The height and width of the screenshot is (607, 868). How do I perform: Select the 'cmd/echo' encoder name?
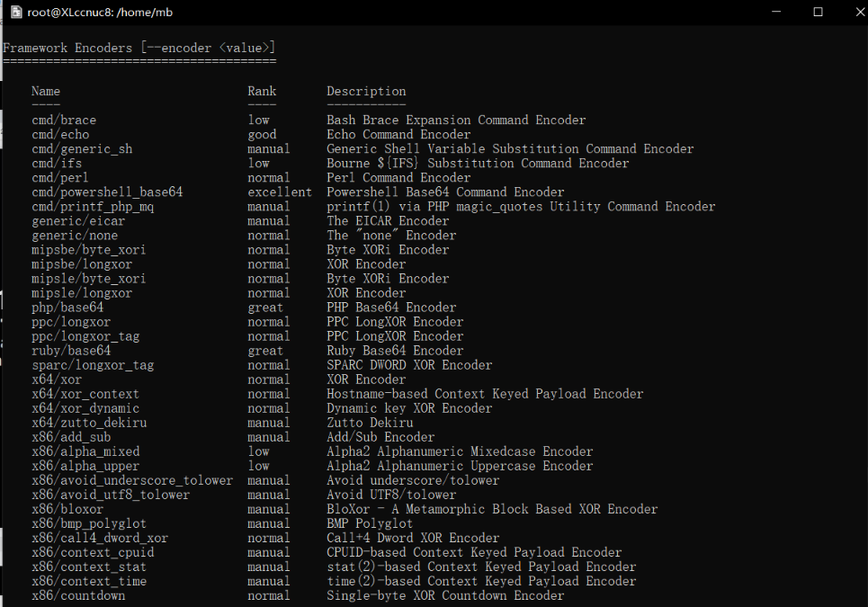coord(60,135)
